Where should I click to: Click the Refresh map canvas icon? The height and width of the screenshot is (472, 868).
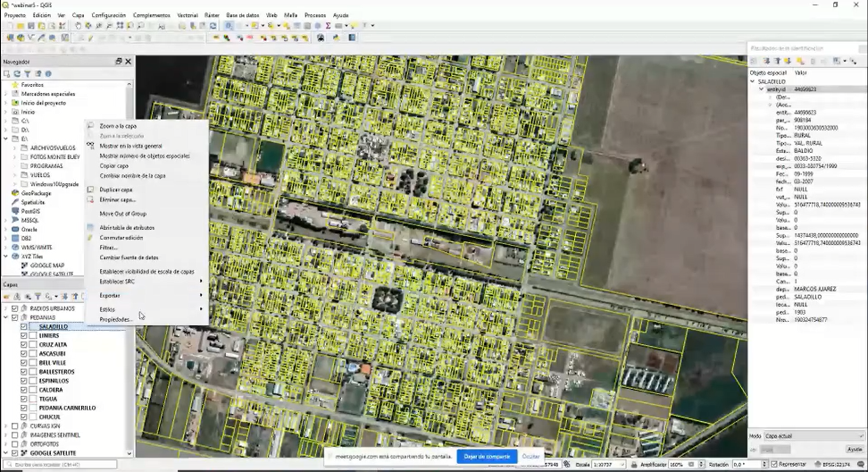point(213,26)
